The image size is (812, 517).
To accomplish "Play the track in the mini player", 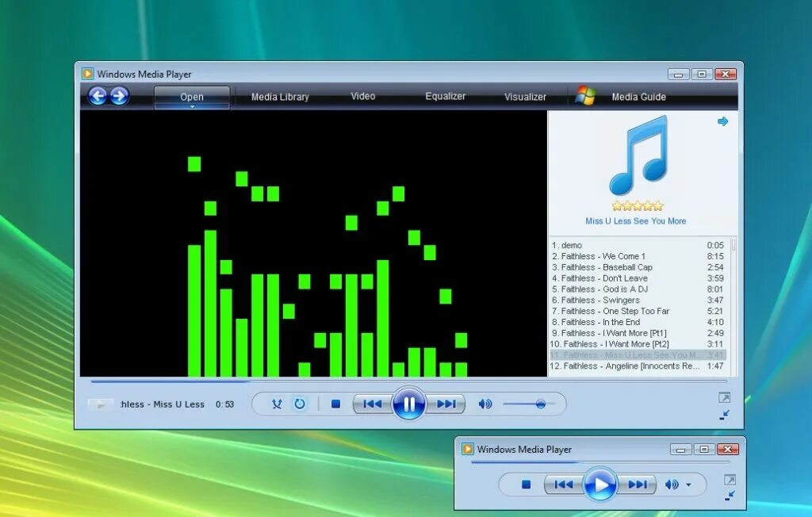I will (600, 484).
